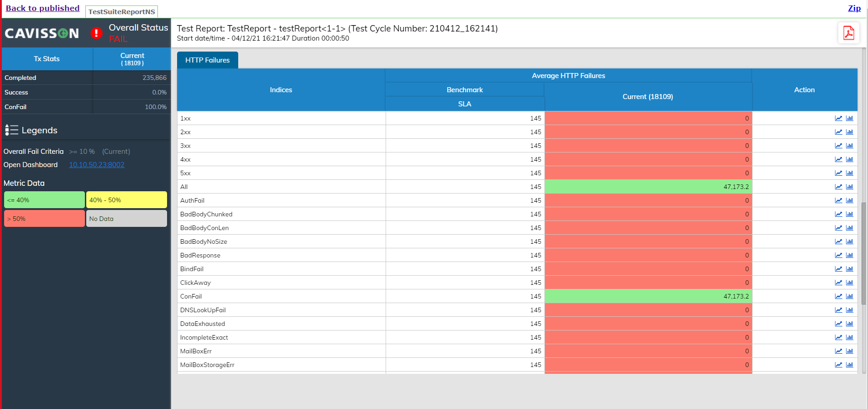Click the Overall Fail Criteria label
Viewport: 868px width, 409px height.
(x=34, y=152)
